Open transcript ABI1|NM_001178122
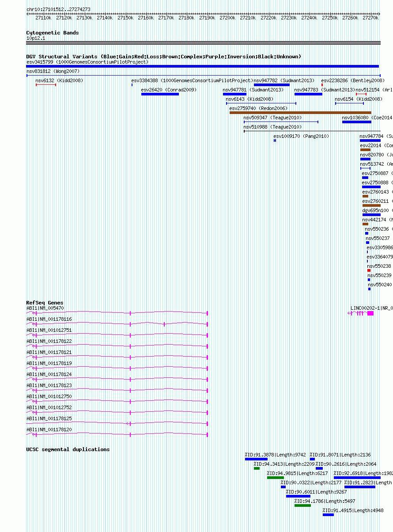 [49, 341]
